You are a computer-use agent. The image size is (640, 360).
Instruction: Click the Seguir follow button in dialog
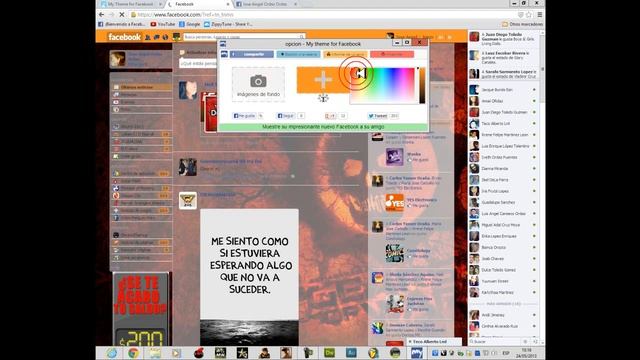[x=286, y=116]
